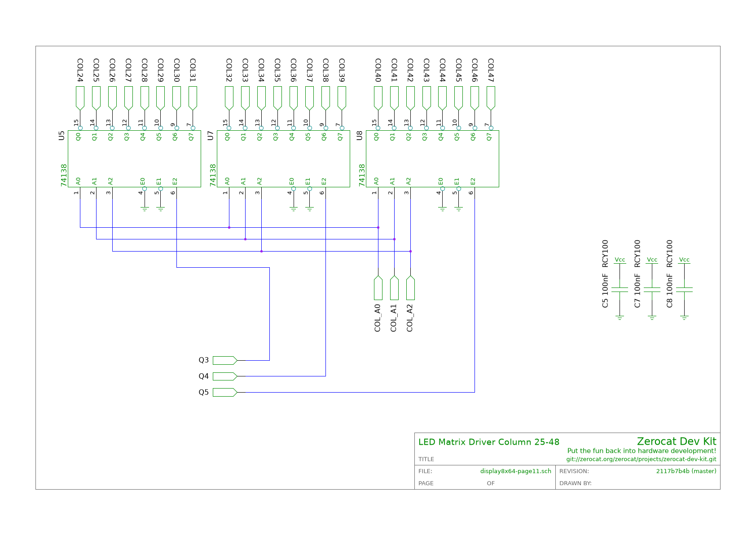Click the A0 pin label on U5

click(78, 181)
